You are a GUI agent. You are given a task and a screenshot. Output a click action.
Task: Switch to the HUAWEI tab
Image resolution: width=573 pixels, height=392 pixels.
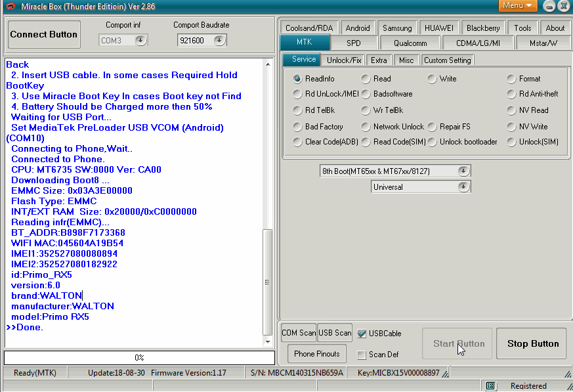pyautogui.click(x=439, y=28)
